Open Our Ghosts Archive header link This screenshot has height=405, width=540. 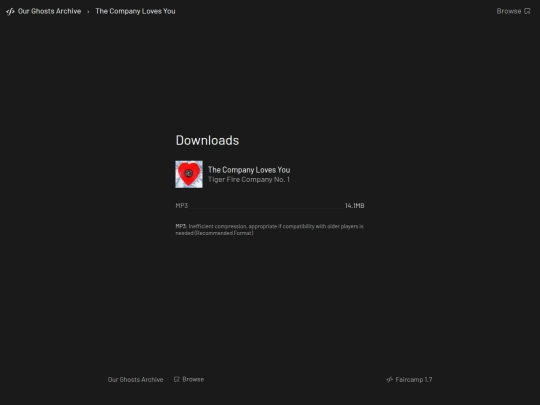click(49, 11)
